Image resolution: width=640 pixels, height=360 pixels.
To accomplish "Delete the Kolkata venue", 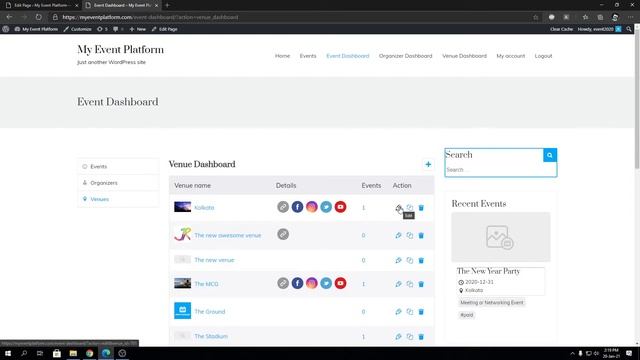I will (x=421, y=208).
